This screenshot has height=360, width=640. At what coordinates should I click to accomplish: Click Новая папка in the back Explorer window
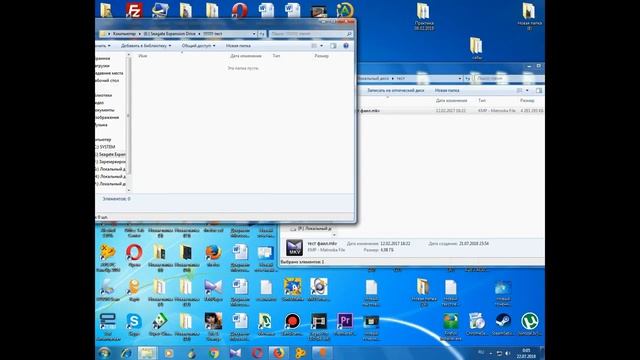[447, 90]
